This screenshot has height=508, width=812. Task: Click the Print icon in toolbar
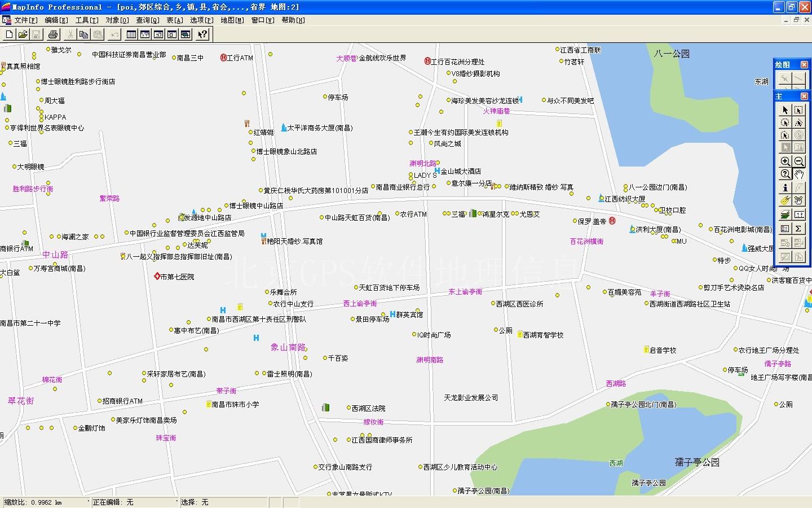[x=52, y=34]
